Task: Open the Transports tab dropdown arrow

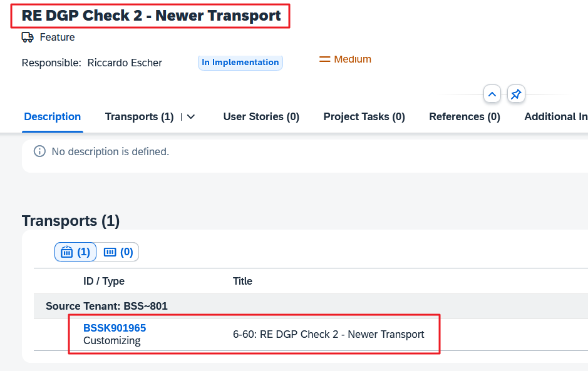Action: point(191,117)
